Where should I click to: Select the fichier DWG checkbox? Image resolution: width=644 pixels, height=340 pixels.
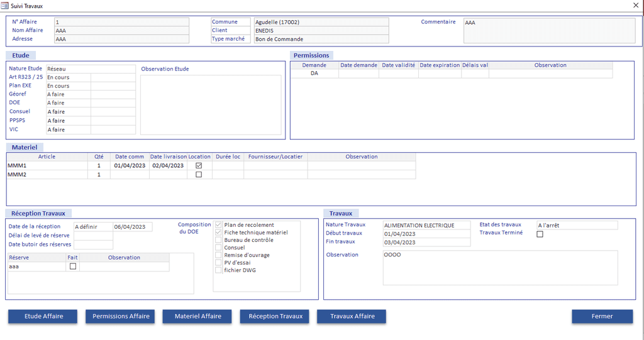click(x=219, y=270)
